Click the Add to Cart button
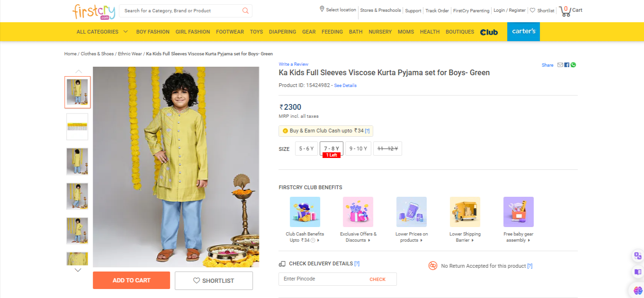 [131, 280]
